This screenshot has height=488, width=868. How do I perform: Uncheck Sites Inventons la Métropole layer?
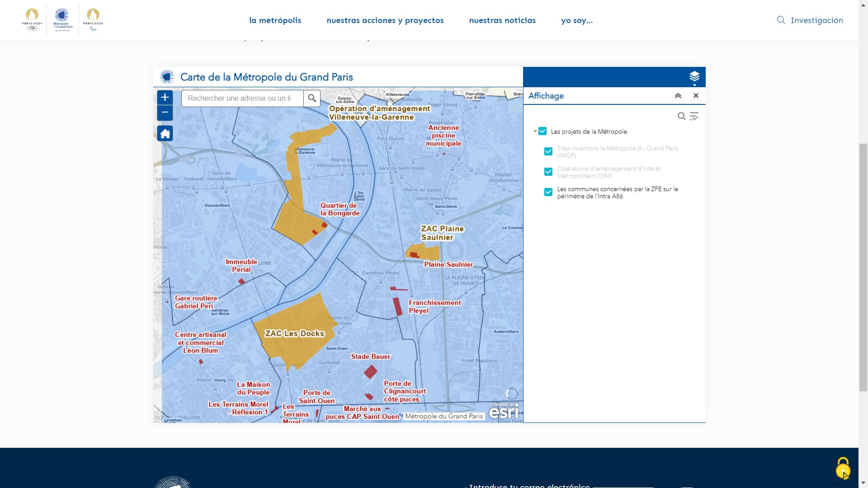(x=548, y=151)
